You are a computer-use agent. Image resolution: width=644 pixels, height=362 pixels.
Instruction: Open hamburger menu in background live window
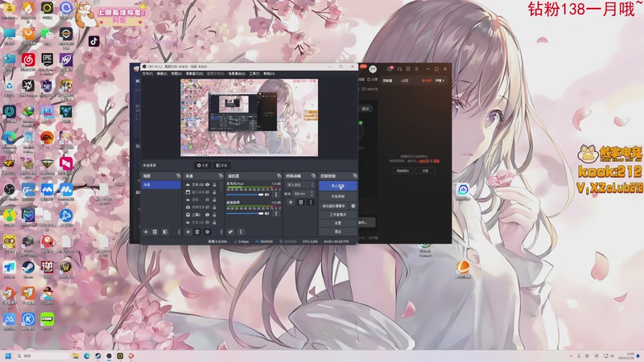416,69
